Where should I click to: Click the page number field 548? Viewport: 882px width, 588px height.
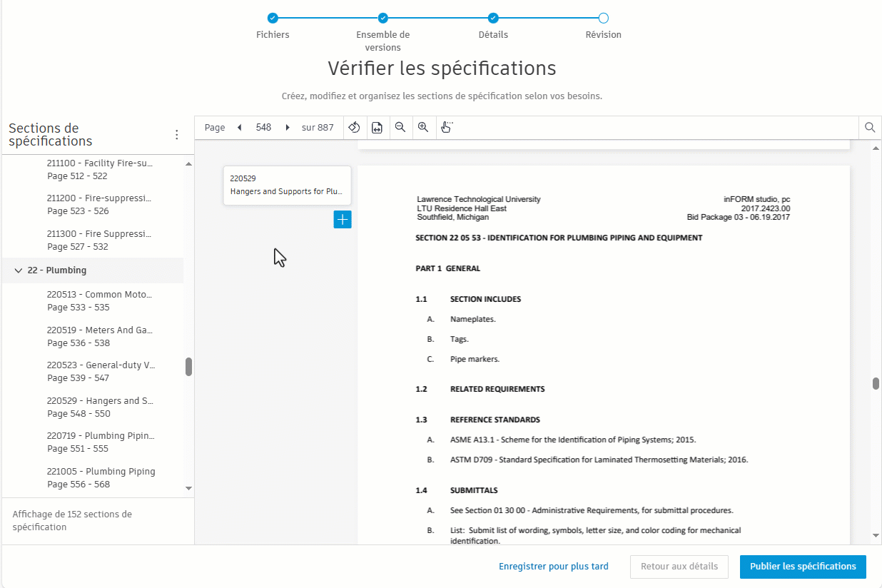[x=263, y=128]
